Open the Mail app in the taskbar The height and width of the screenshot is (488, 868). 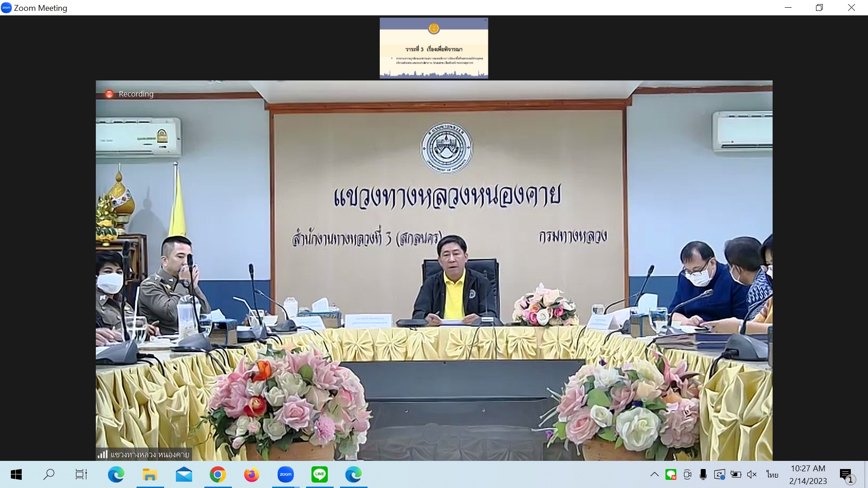coord(184,474)
